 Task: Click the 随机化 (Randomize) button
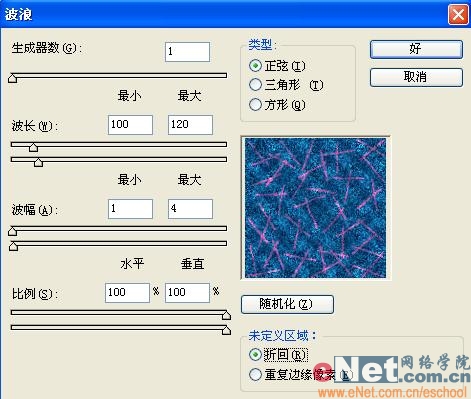click(x=287, y=304)
